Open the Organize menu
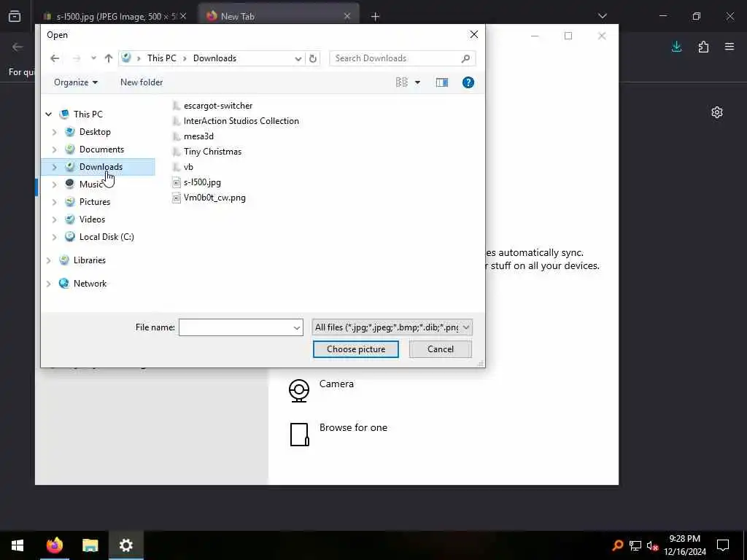Viewport: 747px width, 560px height. coord(76,82)
